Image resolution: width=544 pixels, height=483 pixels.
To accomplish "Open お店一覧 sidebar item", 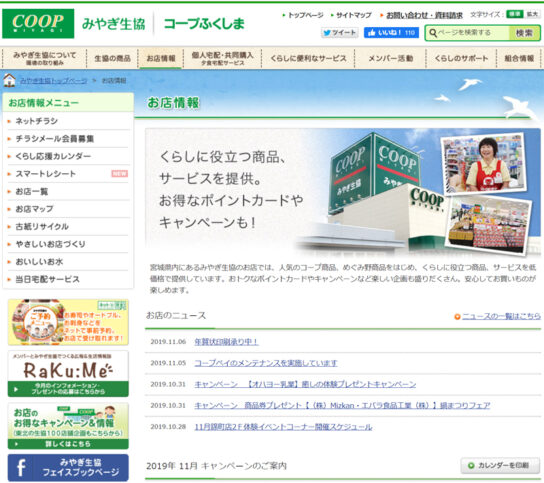I will (68, 191).
